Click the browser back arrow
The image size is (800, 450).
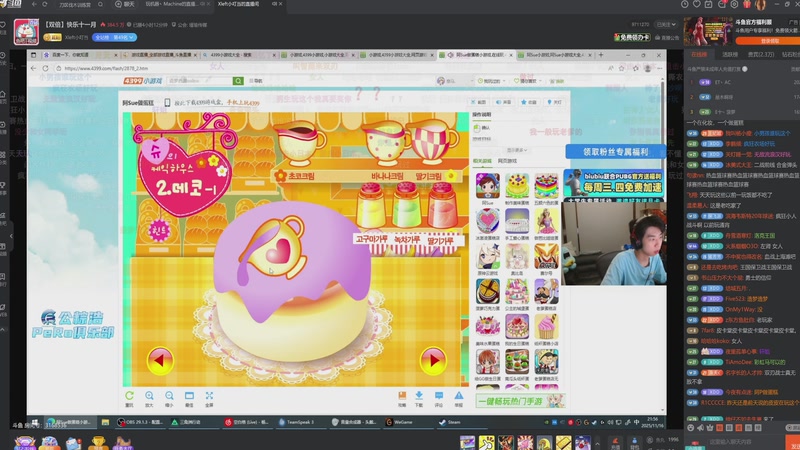[x=34, y=68]
